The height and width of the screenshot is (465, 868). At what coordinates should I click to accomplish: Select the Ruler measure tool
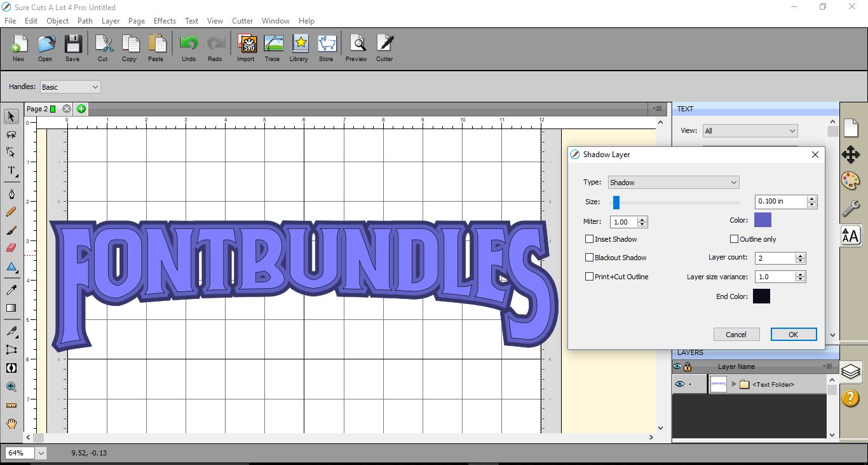11,405
